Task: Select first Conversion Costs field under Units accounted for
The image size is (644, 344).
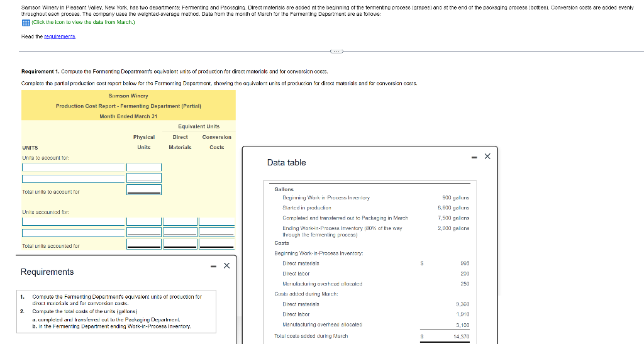Action: [217, 221]
